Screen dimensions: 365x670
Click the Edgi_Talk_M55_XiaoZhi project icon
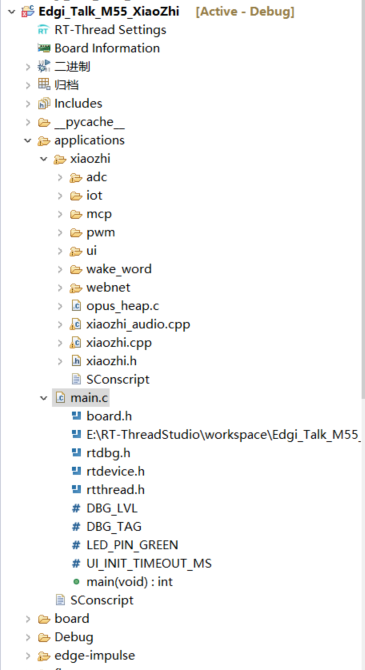(x=28, y=12)
